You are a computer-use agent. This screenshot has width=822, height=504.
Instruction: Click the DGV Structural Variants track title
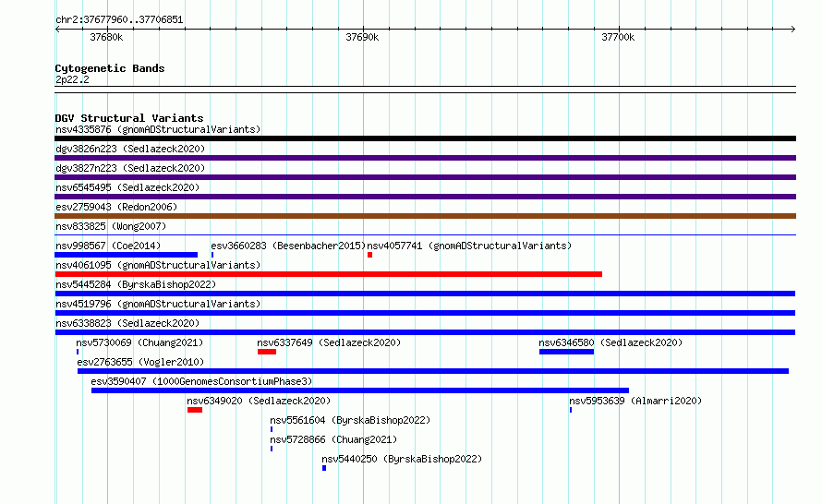tap(129, 118)
